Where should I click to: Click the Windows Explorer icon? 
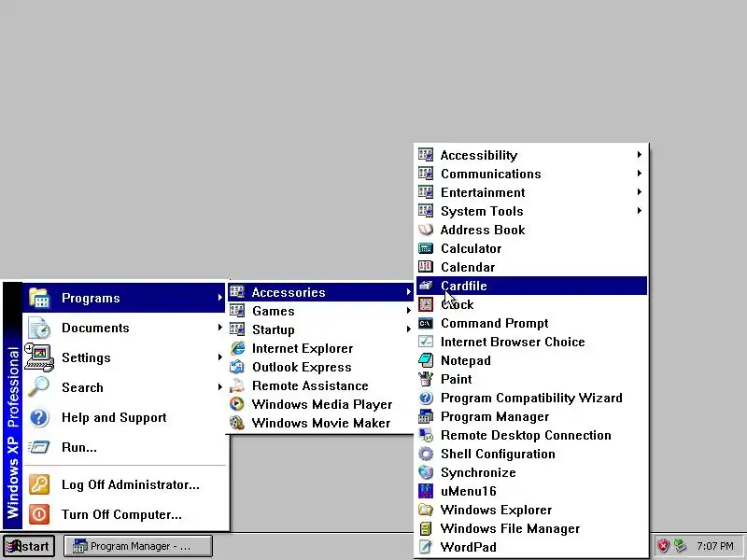[x=426, y=510]
